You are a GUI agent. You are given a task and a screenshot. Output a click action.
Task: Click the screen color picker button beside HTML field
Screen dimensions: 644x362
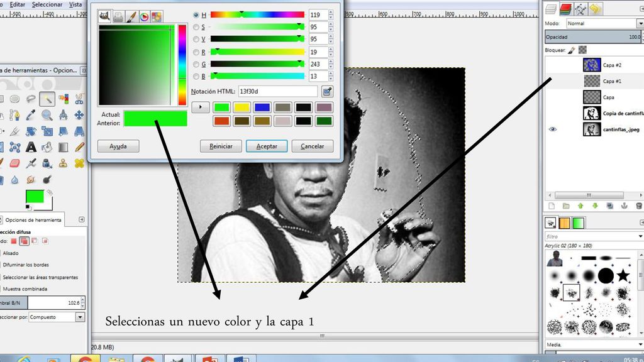(x=327, y=92)
